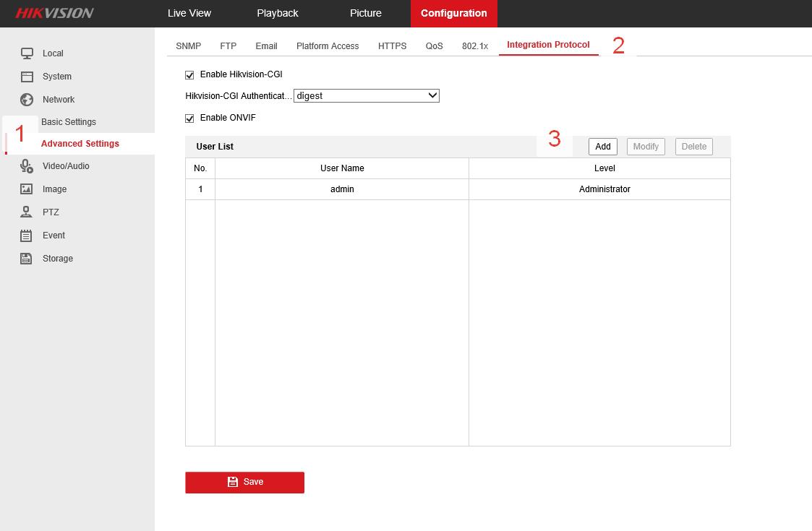Click the Image picture icon

click(x=27, y=189)
